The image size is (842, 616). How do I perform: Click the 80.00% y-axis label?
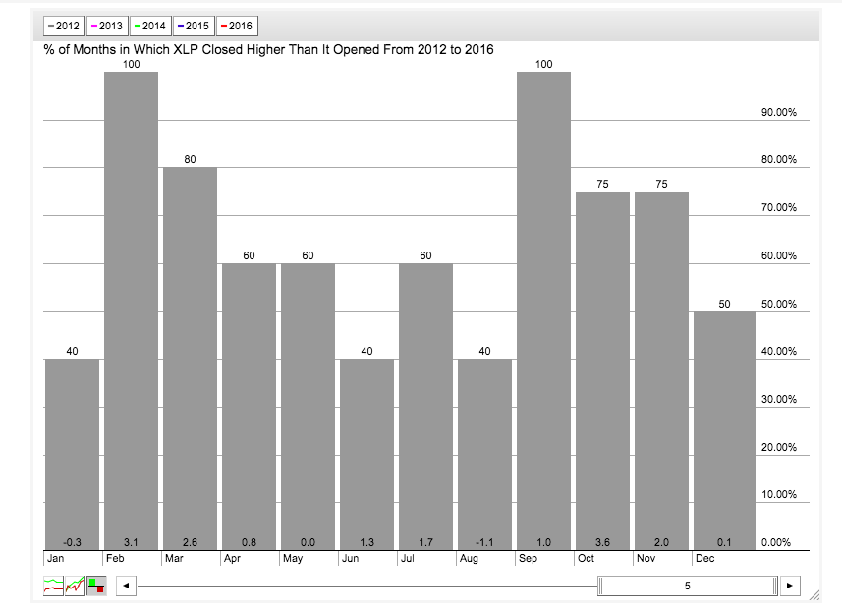pos(779,159)
